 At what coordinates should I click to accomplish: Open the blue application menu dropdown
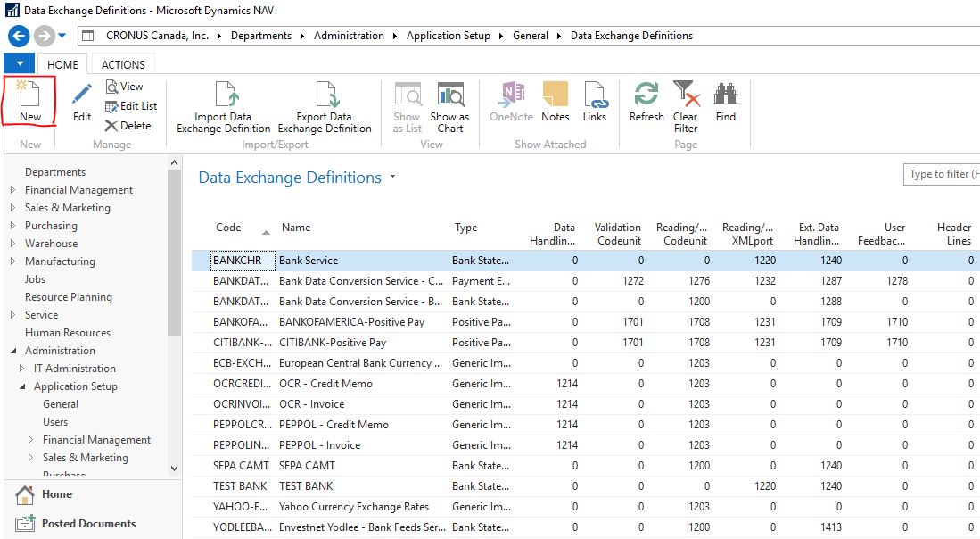click(20, 63)
